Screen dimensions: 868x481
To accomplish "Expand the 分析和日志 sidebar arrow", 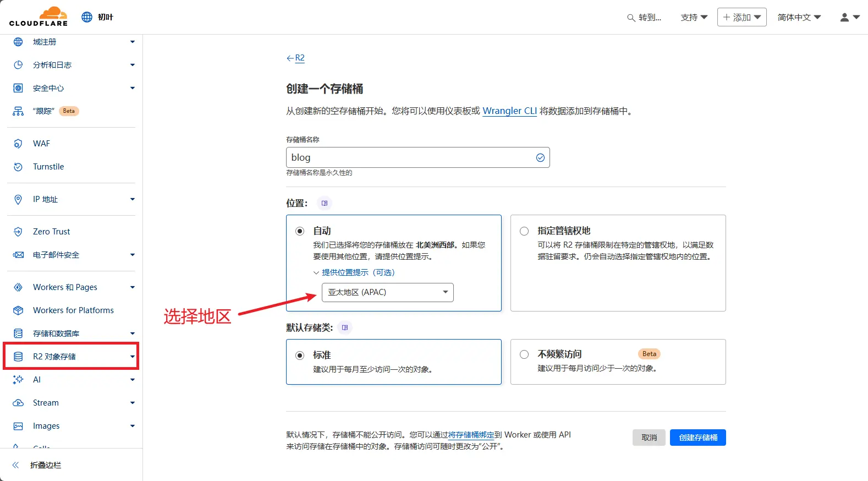I will pos(133,65).
